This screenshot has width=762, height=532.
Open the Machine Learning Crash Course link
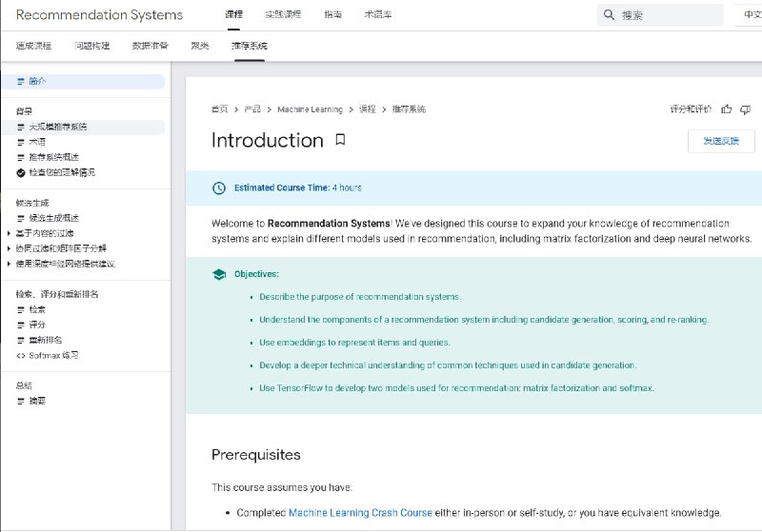pos(360,513)
